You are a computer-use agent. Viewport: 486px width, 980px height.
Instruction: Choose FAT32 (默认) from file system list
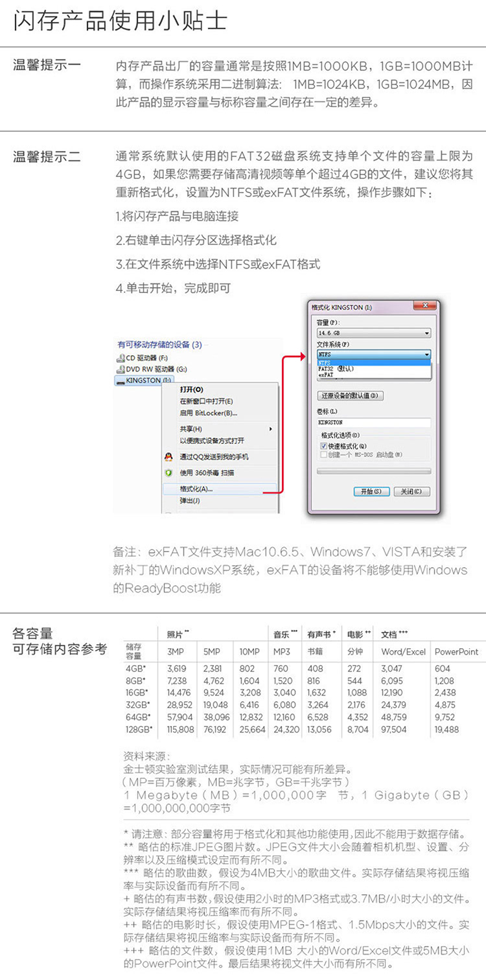click(x=336, y=368)
